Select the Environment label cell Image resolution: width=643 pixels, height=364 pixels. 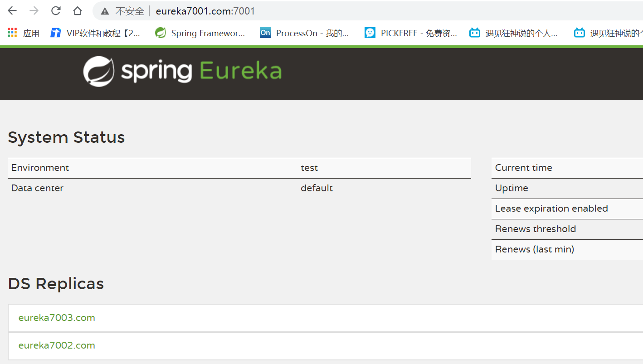pyautogui.click(x=40, y=168)
